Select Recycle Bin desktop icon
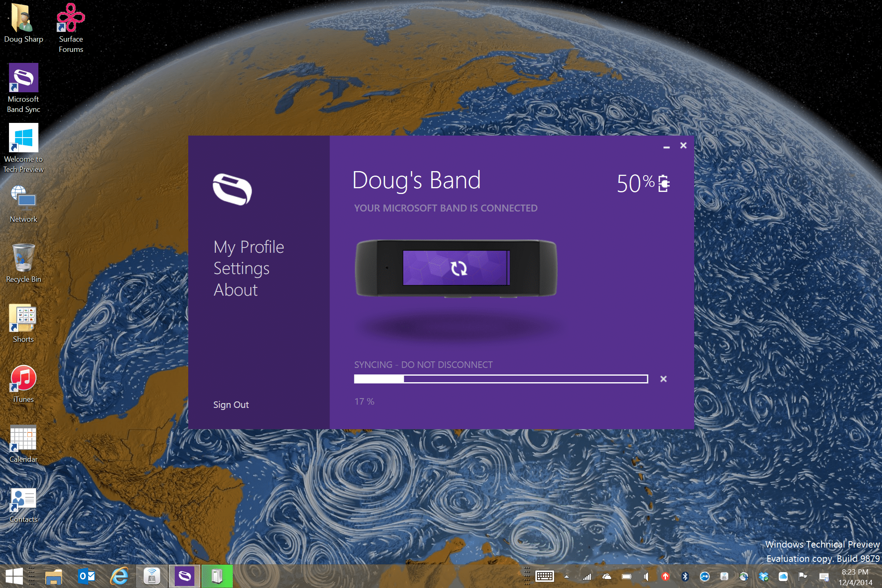 23,263
